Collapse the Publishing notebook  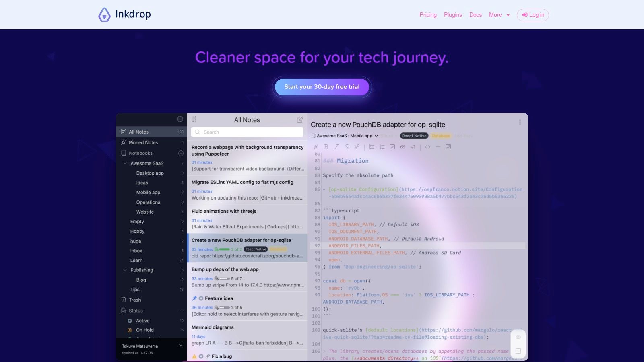tap(125, 270)
